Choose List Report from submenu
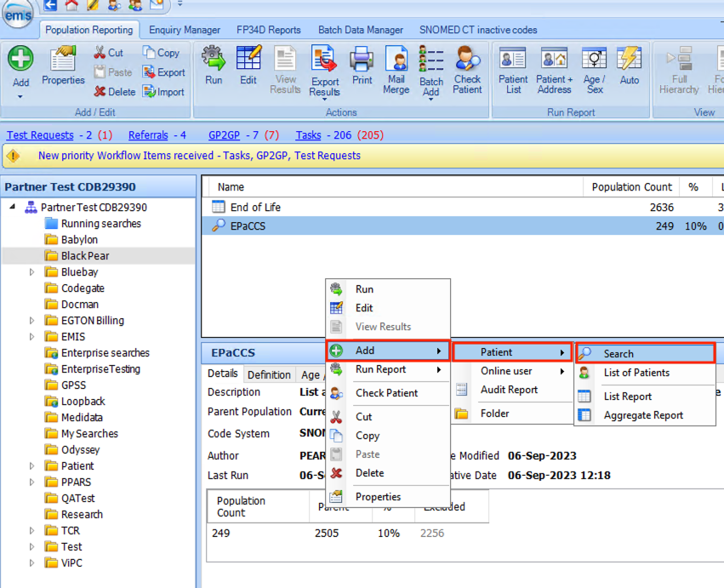Image resolution: width=724 pixels, height=588 pixels. (x=646, y=397)
